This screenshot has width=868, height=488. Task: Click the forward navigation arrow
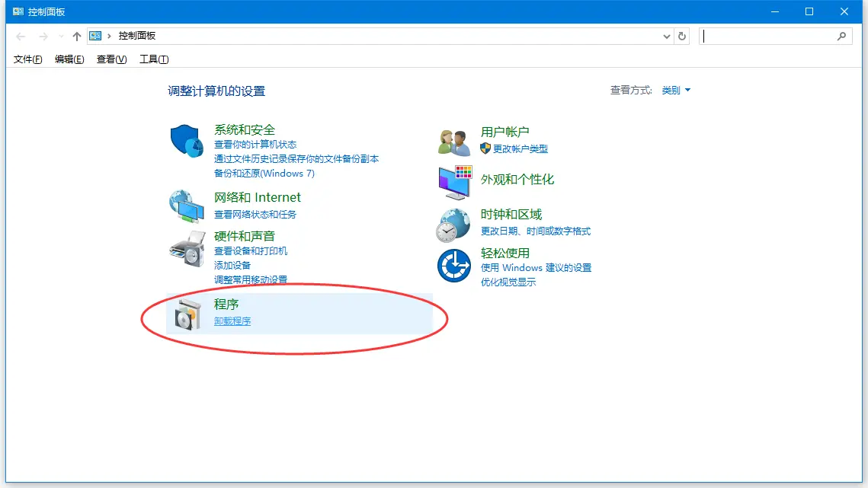click(x=43, y=37)
